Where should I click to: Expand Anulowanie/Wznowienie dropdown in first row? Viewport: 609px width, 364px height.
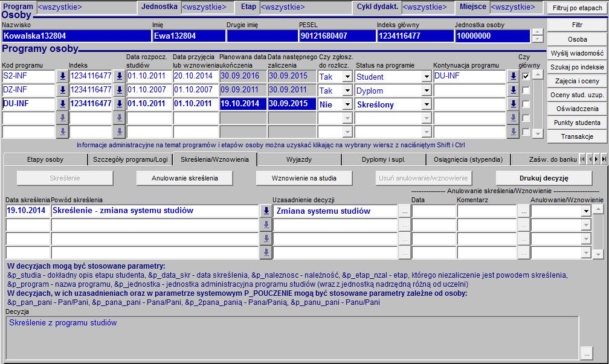(x=586, y=211)
